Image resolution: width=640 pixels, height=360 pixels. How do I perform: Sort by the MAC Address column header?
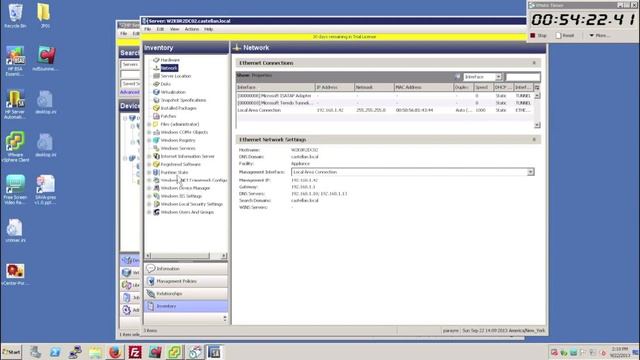pyautogui.click(x=423, y=87)
